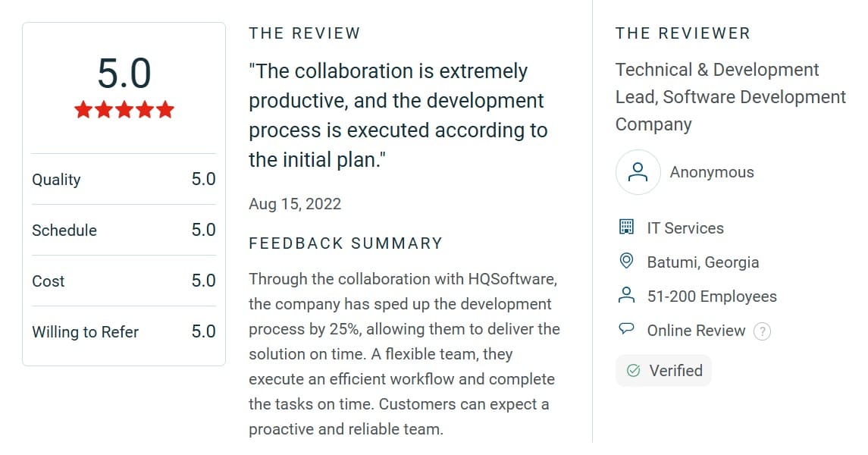Select the Cost score row

124,281
